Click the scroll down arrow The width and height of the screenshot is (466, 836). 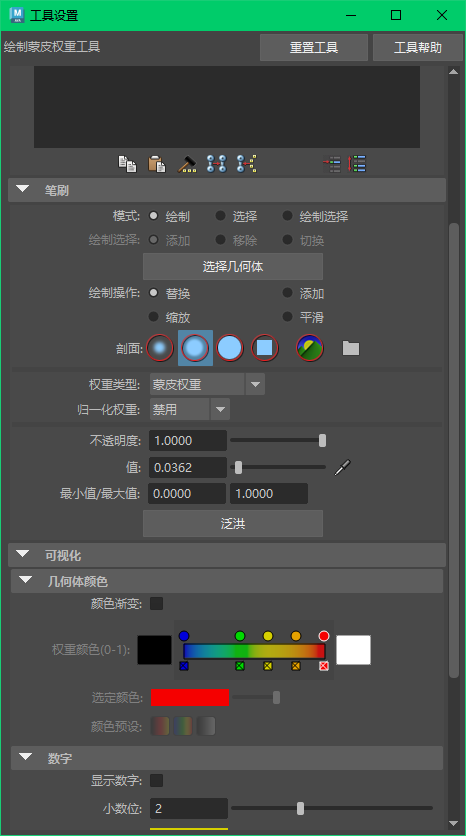tap(454, 824)
